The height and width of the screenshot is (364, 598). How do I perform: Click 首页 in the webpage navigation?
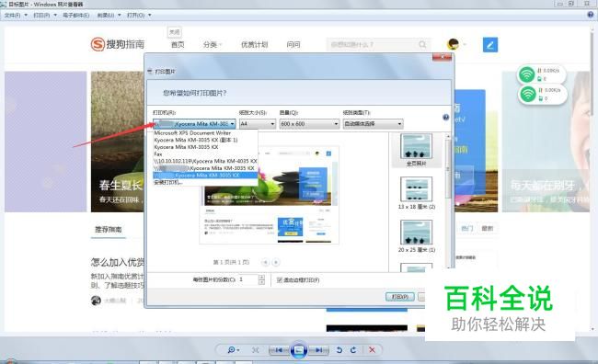point(178,45)
